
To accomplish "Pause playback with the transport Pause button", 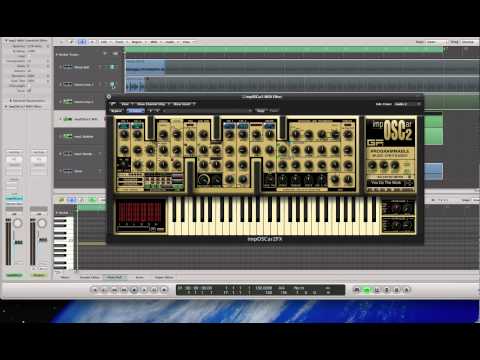I will [x=154, y=290].
